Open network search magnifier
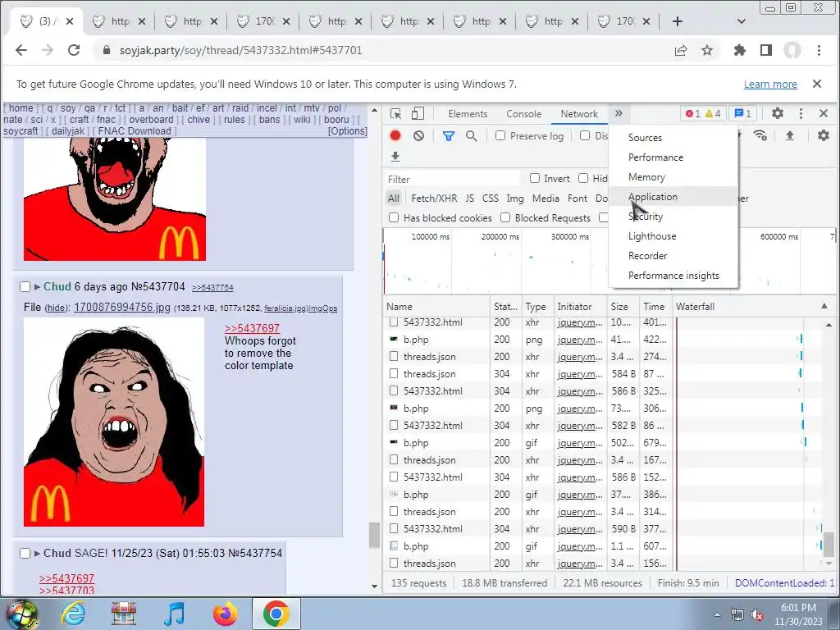Viewport: 840px width, 630px height. click(x=472, y=136)
